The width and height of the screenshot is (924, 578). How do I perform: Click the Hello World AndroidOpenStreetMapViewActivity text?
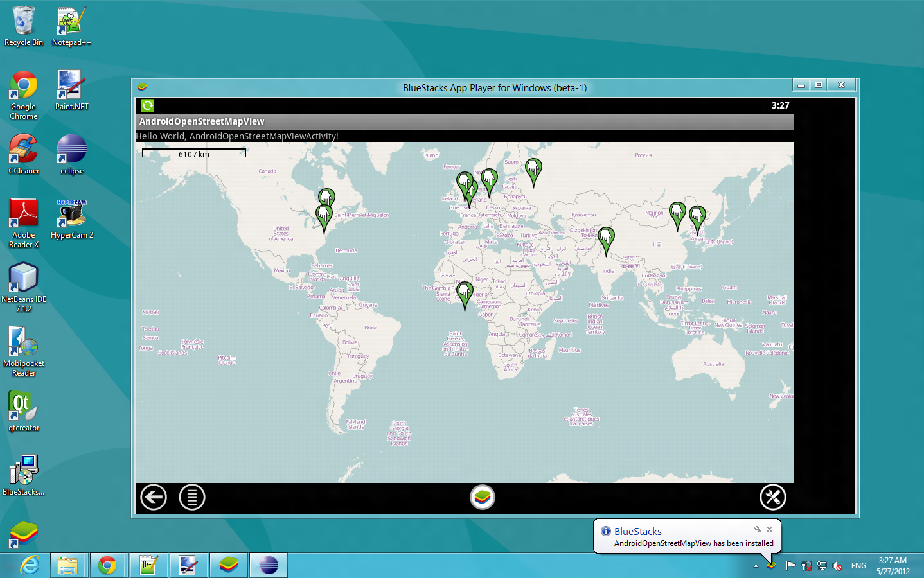tap(237, 136)
